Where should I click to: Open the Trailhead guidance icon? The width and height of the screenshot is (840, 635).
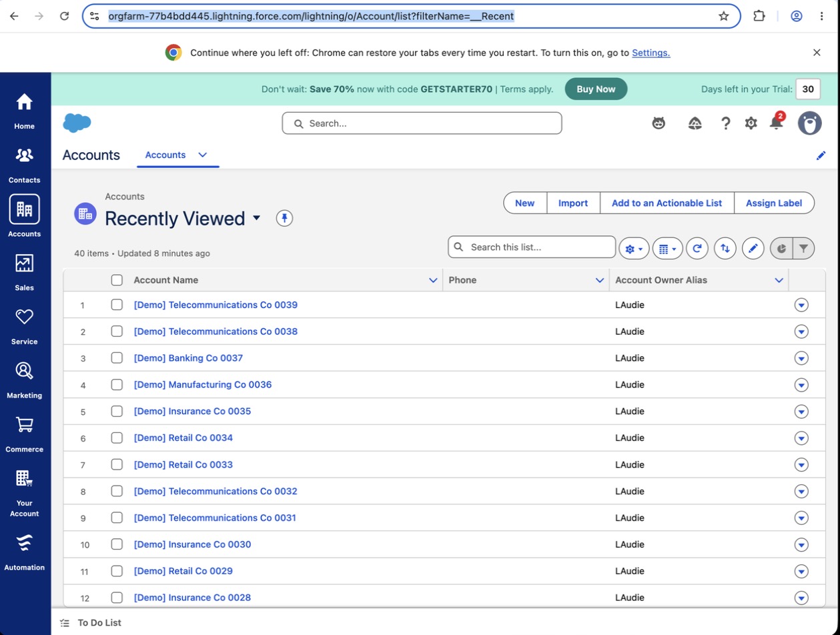[x=695, y=123]
